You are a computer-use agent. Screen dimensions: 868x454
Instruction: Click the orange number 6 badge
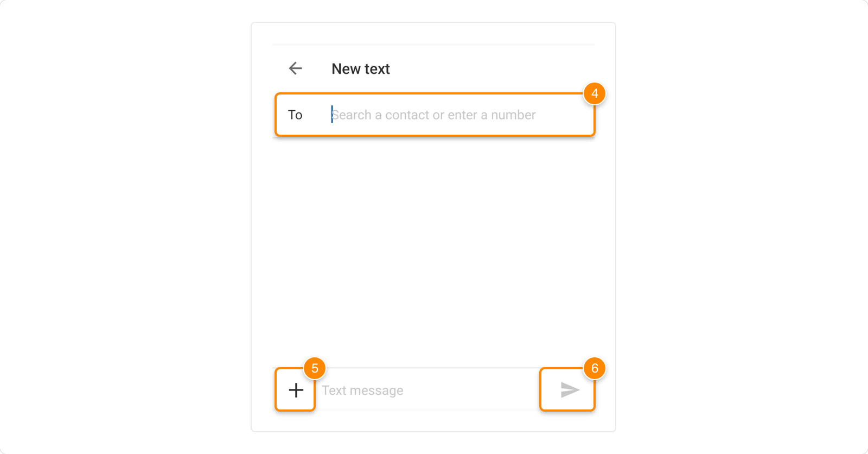click(595, 368)
